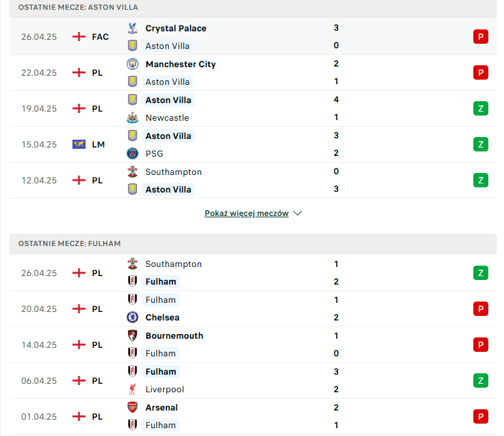Click the Crystal Palace club crest
Screen dimensions: 504x436
coord(133,28)
